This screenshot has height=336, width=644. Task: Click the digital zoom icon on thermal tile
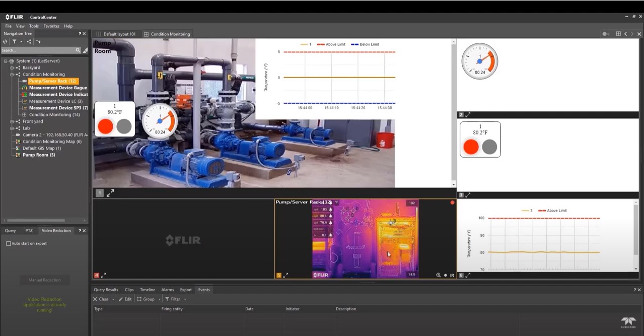[439, 275]
